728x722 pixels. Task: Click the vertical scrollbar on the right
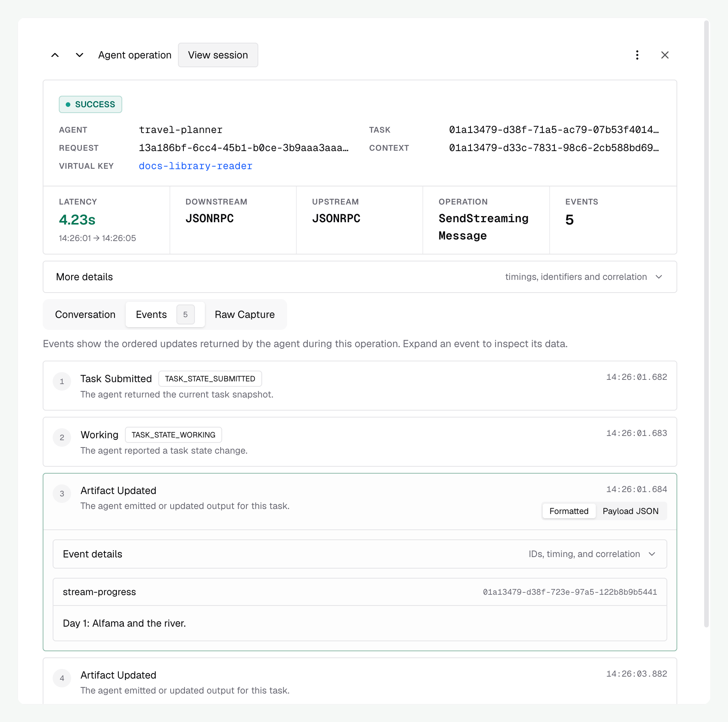706,324
